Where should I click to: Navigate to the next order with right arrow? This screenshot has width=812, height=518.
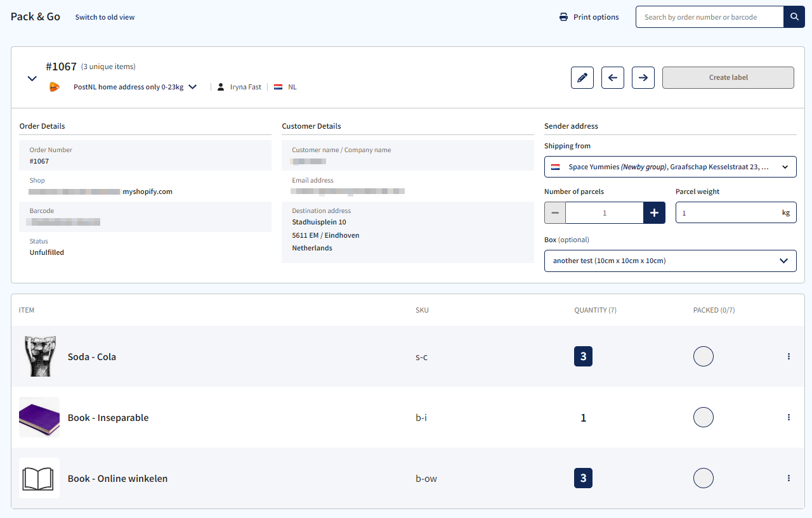(643, 77)
